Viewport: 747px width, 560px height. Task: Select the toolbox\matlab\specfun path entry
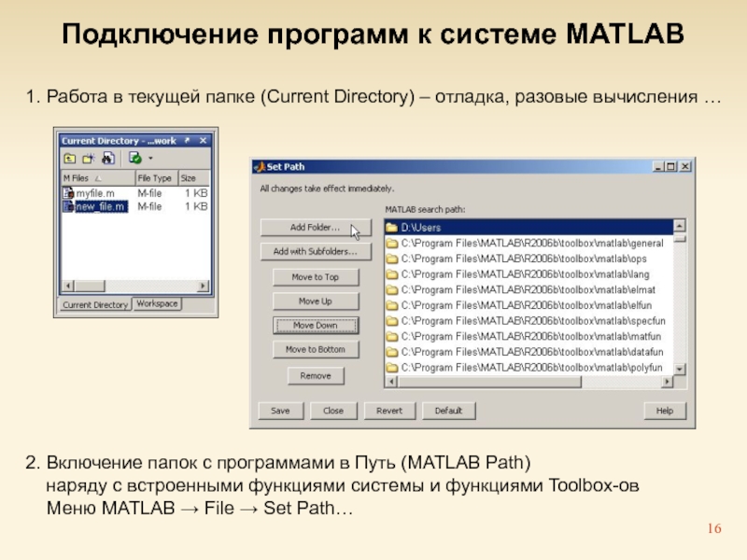point(529,321)
